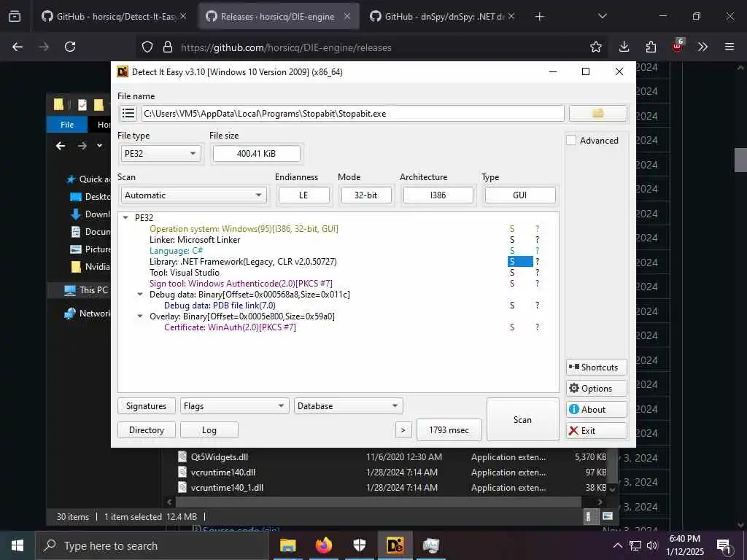
Task: Reload the GitHub releases page
Action: (x=70, y=47)
